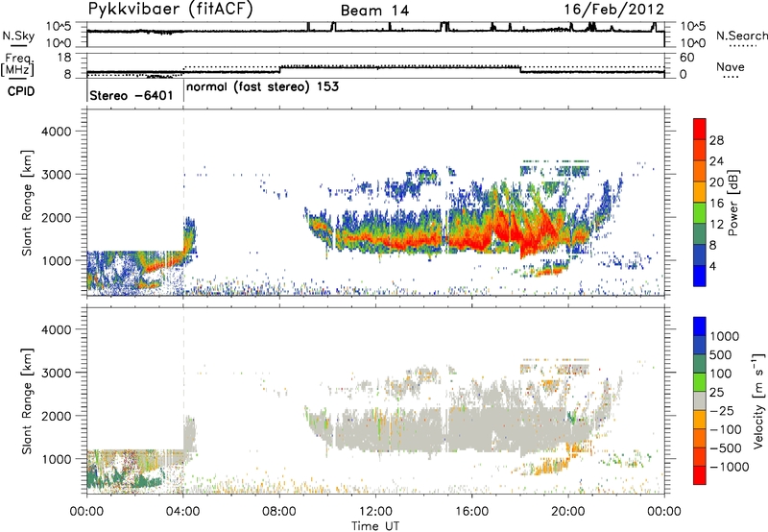Click the 4 tick on Power colorbar
The image size is (768, 532).
point(712,266)
